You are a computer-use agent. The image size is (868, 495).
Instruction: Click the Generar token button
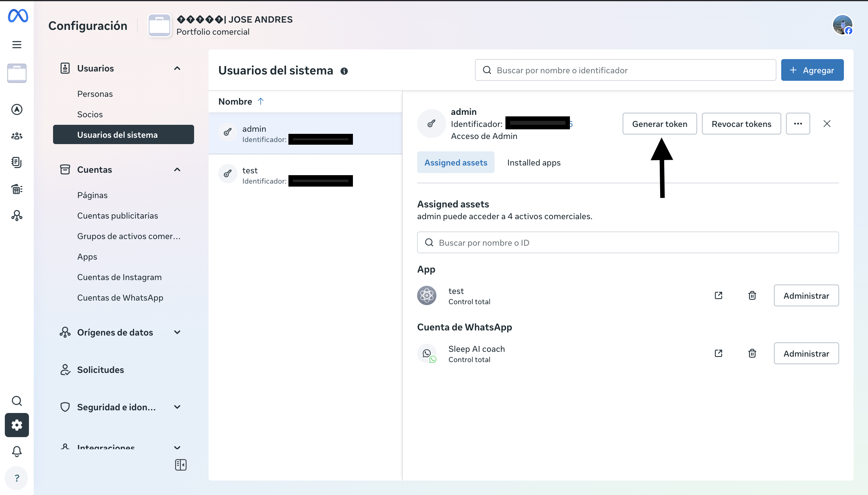tap(659, 124)
